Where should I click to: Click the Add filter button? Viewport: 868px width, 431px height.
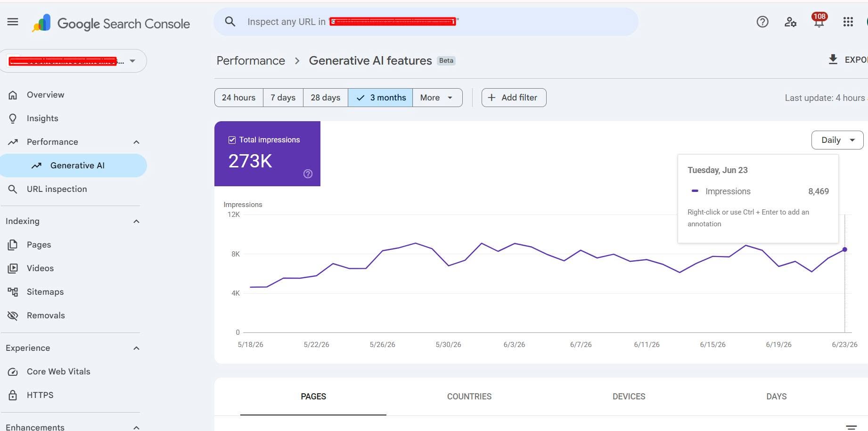(514, 98)
